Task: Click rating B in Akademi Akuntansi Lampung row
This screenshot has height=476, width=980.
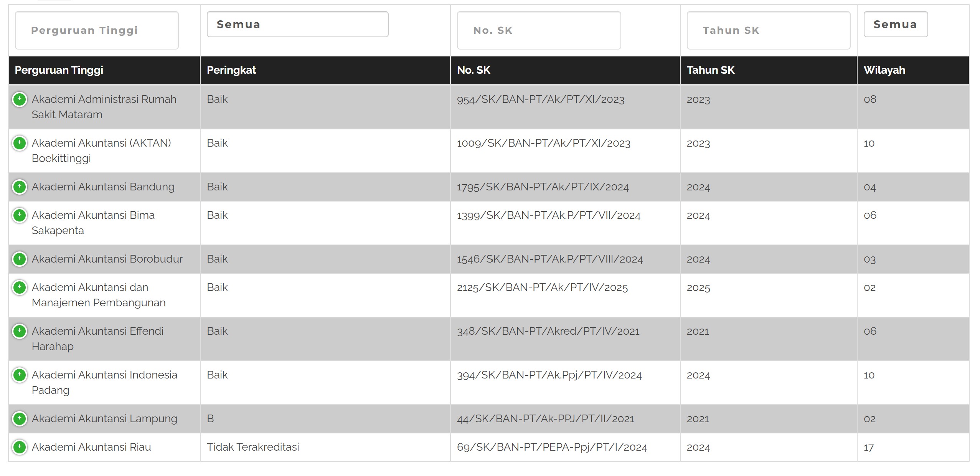Action: pos(210,419)
